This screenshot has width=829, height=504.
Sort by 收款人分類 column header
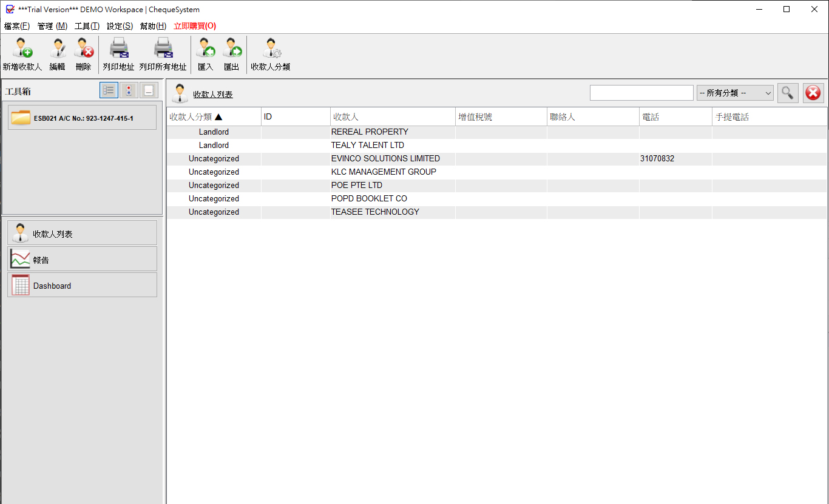click(214, 117)
